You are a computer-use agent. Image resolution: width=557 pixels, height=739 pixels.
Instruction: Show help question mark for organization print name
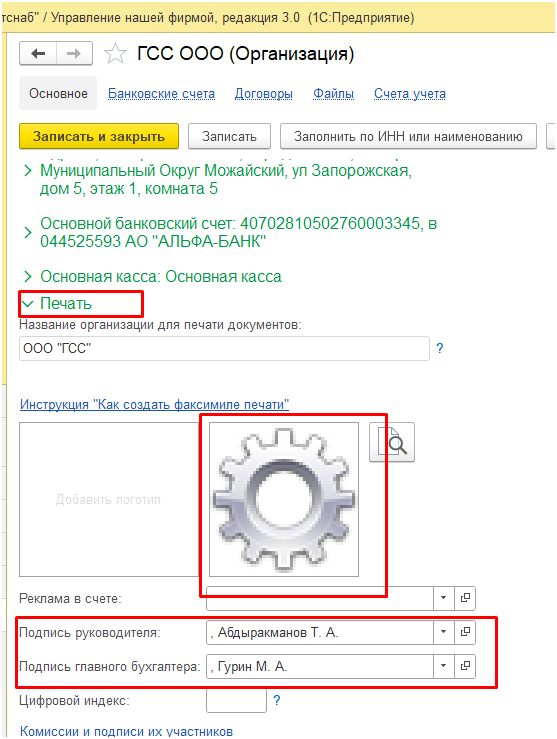click(440, 348)
